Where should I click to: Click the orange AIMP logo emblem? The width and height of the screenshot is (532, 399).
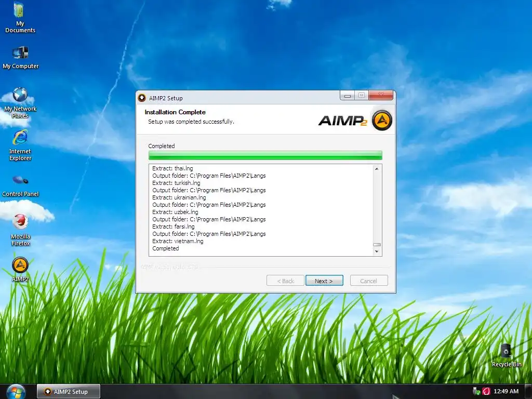tap(382, 120)
